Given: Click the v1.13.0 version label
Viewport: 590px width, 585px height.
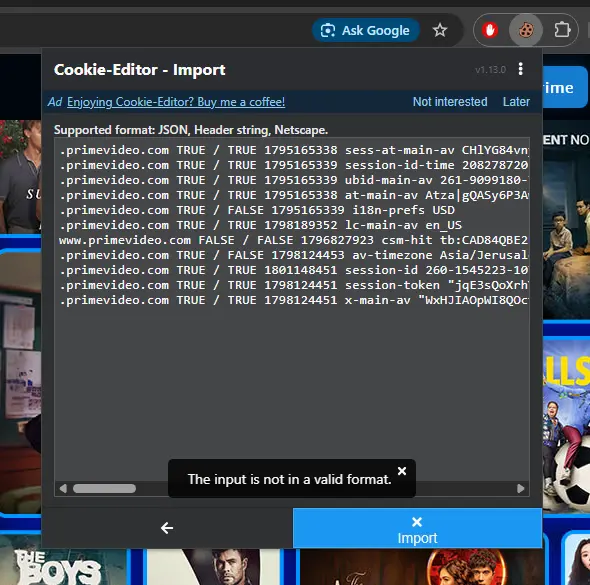Looking at the screenshot, I should coord(490,70).
